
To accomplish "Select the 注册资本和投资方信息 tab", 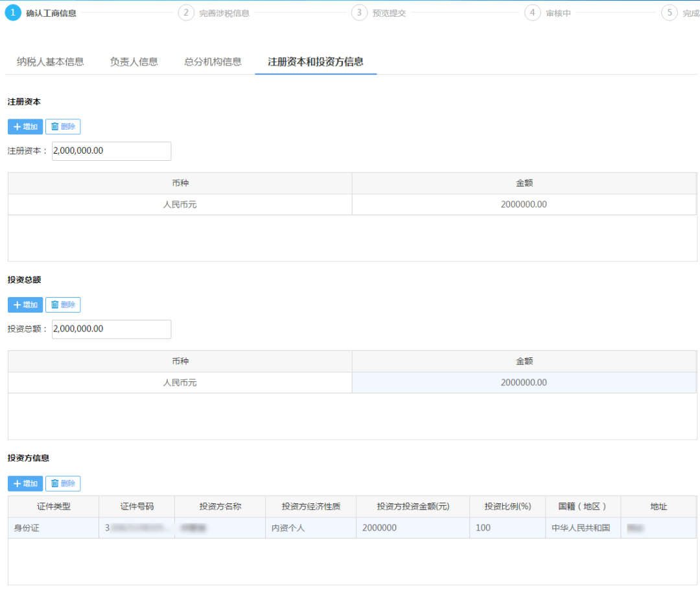I will coord(316,62).
